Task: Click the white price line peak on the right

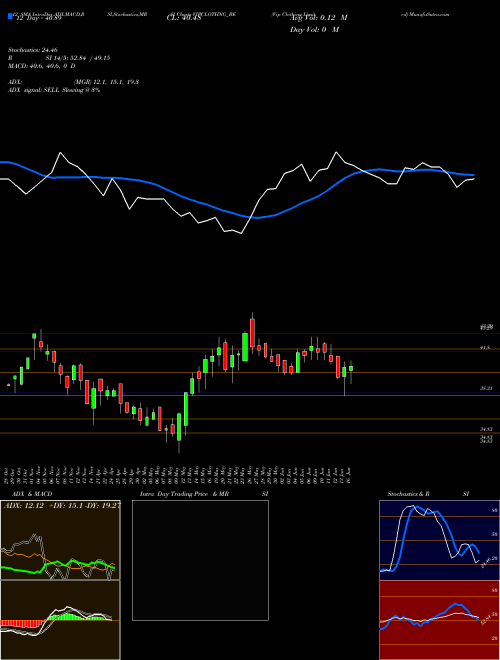Action: [336, 152]
